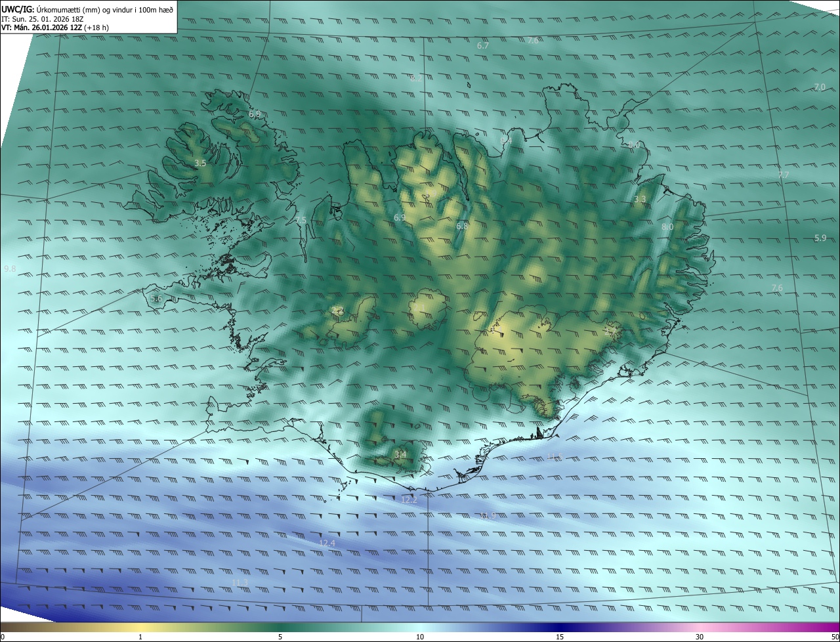Click the 8.2 value label on the map

point(416,78)
